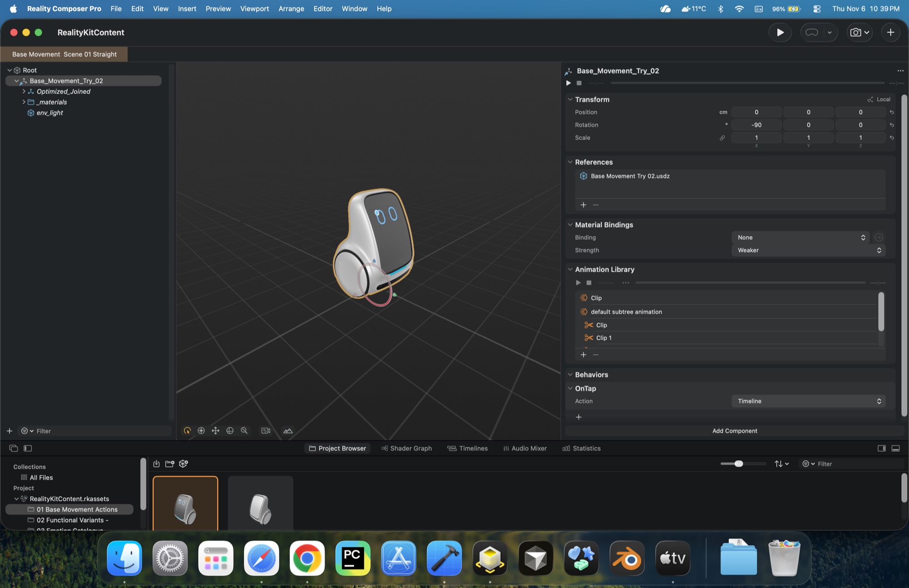Collapse the Transform section
909x588 pixels.
point(570,99)
